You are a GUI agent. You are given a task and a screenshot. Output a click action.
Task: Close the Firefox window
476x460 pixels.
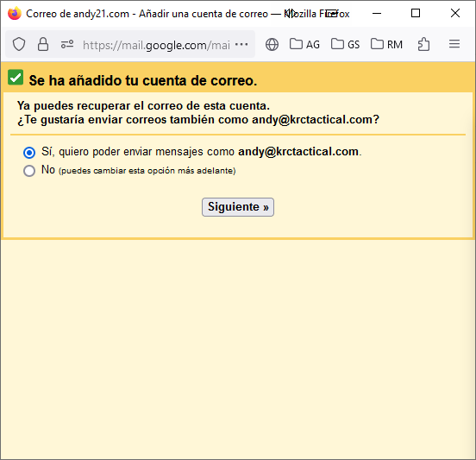click(x=455, y=13)
